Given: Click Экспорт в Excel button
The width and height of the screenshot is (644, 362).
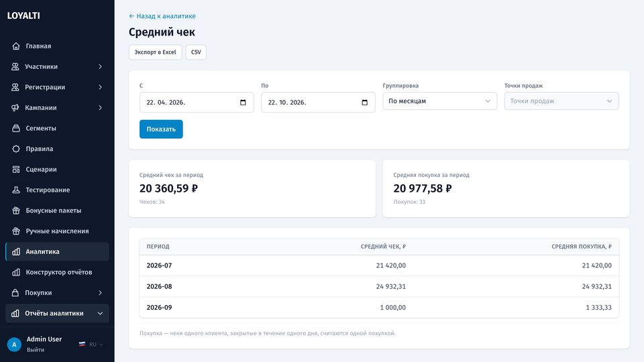Looking at the screenshot, I should [x=155, y=52].
